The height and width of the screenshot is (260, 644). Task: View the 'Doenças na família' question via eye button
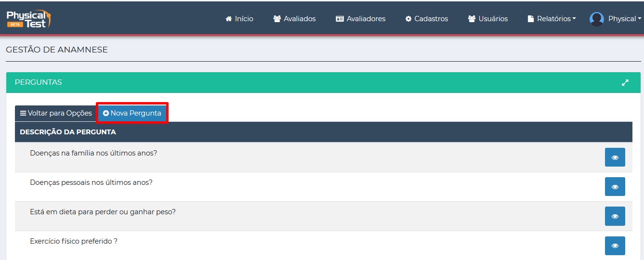point(615,157)
